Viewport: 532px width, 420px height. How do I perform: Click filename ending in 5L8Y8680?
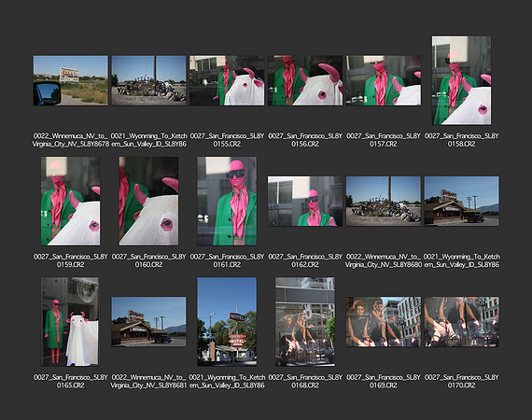tap(384, 260)
